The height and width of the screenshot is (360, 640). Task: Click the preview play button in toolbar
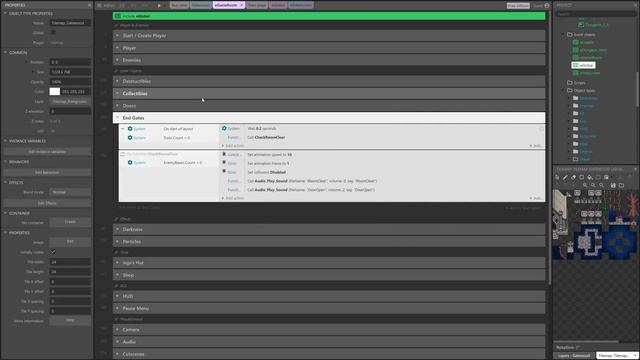[x=159, y=5]
